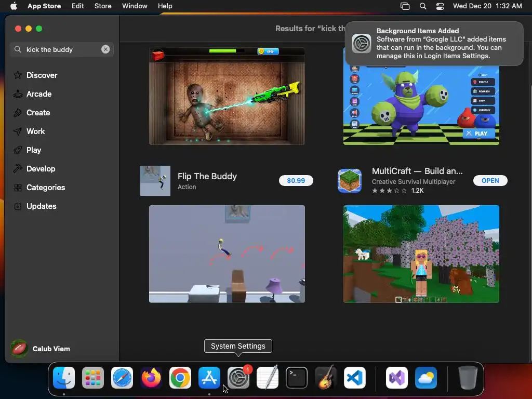The image size is (532, 399).
Task: Open MultiCraft blocky world screenshot
Action: tap(421, 254)
